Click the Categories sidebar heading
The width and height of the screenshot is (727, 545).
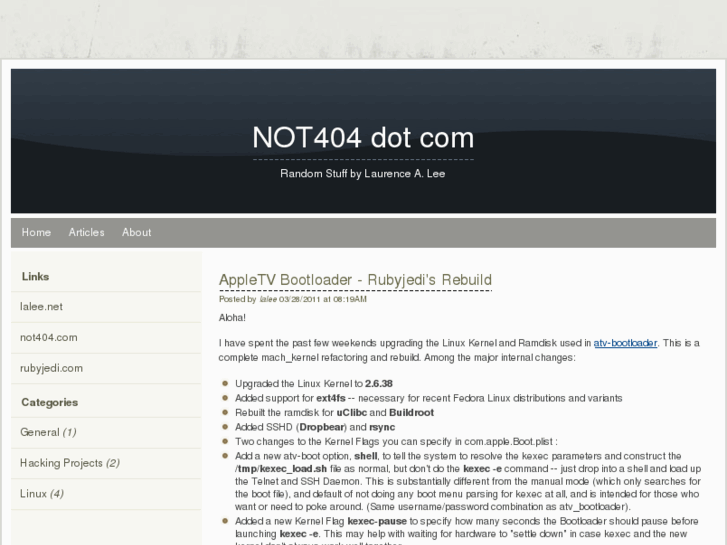50,402
